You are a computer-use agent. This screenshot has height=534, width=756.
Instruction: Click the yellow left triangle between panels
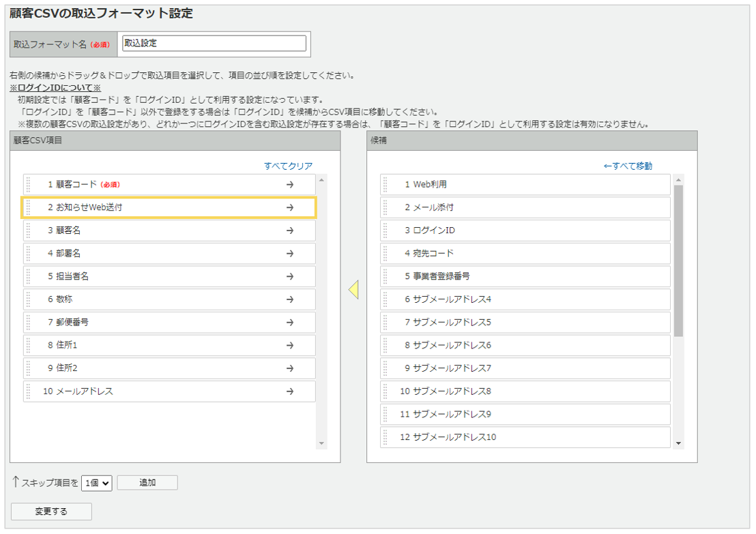[x=353, y=290]
